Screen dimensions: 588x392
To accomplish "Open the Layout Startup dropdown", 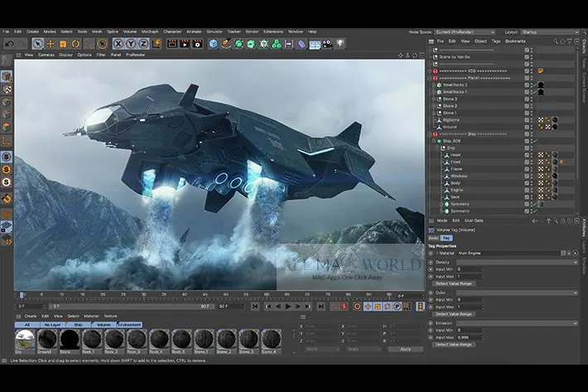I will click(549, 31).
